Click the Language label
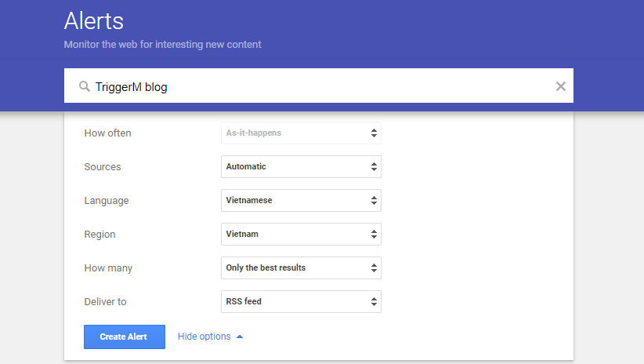Image resolution: width=644 pixels, height=364 pixels. click(x=106, y=201)
